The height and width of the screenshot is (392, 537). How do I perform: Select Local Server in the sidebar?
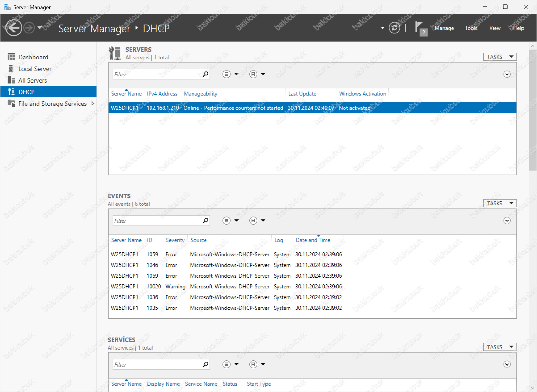[x=48, y=69]
